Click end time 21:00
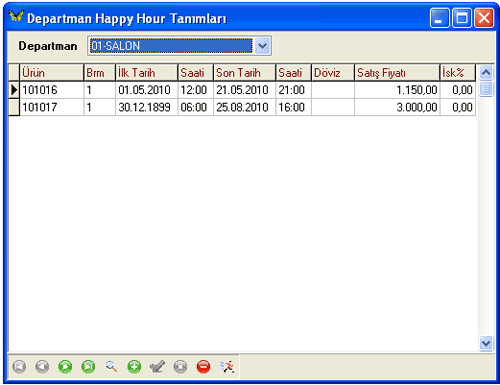This screenshot has width=500, height=385. click(293, 90)
